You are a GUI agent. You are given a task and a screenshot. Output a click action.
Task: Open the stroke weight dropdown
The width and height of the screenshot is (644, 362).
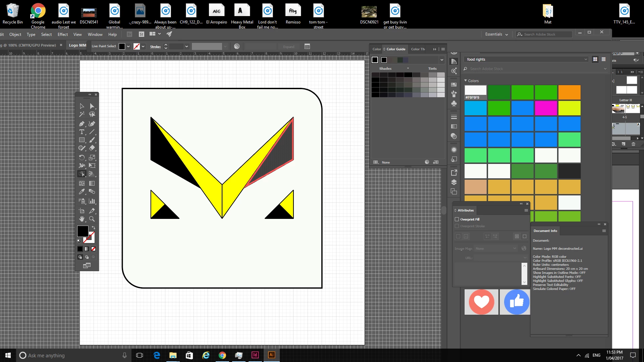click(186, 47)
